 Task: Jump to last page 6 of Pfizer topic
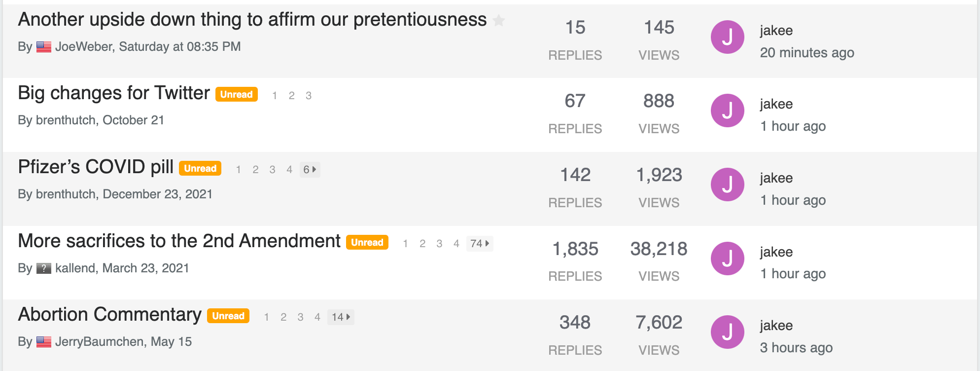point(310,170)
